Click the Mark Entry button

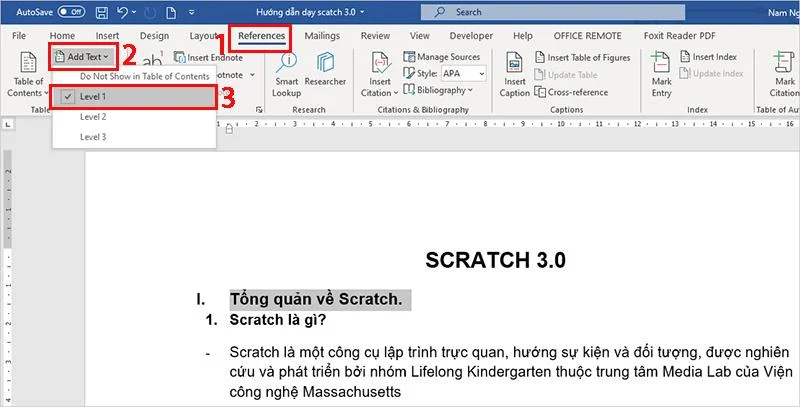661,74
